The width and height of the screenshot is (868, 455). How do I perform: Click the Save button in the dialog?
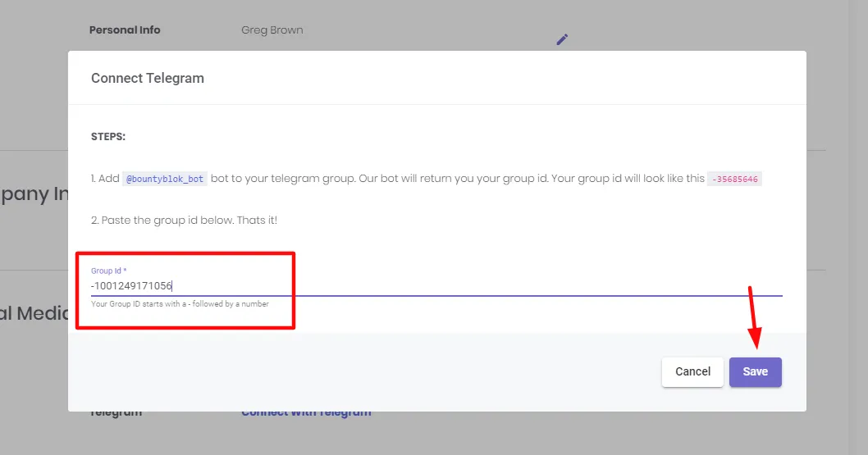[755, 371]
